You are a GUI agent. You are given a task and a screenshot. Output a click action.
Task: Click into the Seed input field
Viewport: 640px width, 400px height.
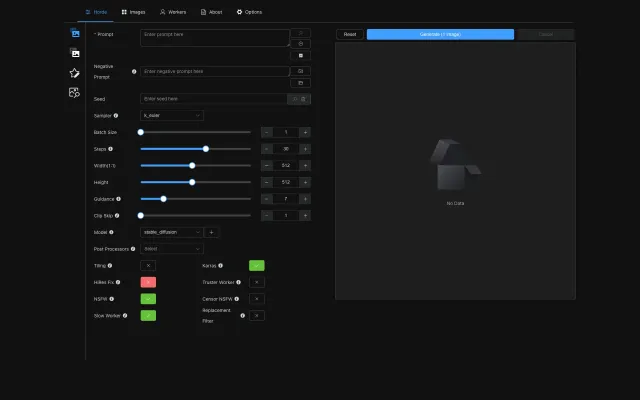point(214,99)
